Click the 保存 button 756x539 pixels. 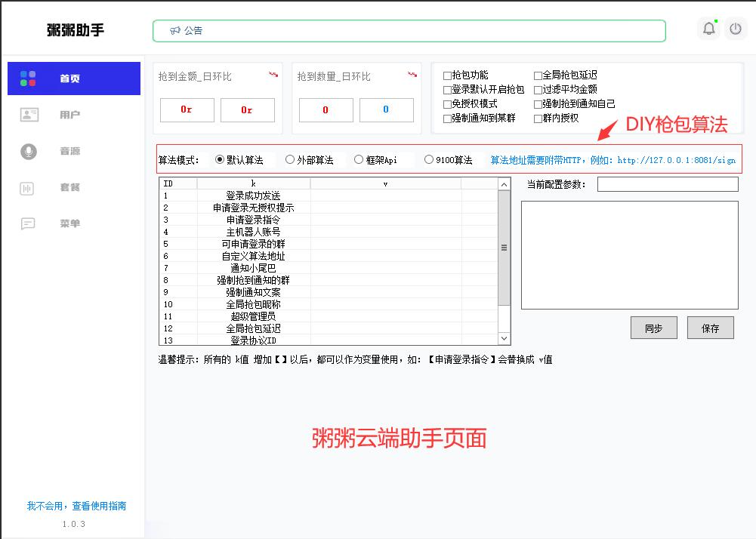710,328
